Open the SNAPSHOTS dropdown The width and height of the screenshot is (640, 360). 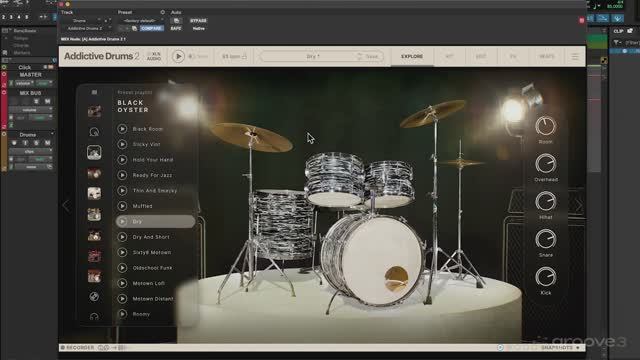point(560,348)
